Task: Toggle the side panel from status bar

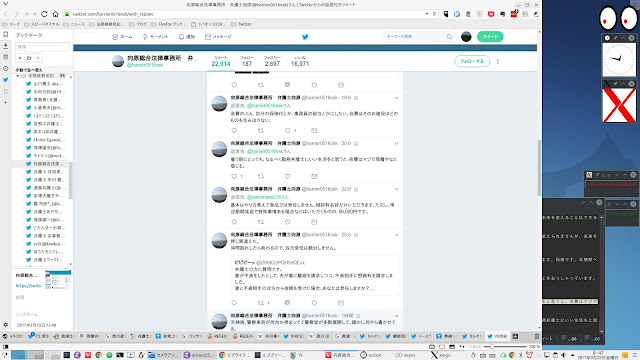Action: [x=6, y=347]
